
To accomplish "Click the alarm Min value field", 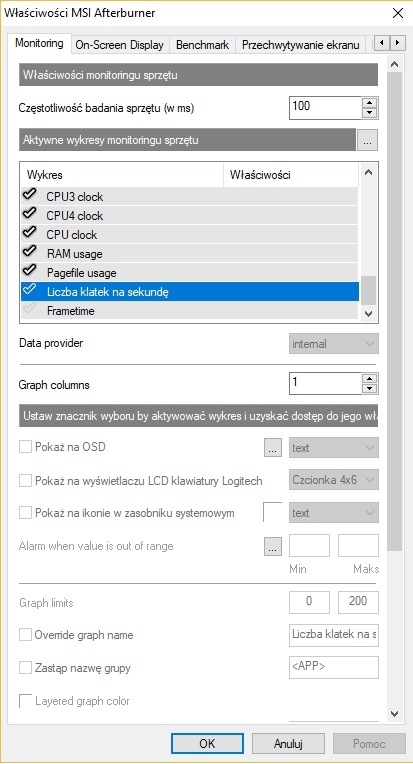I will pyautogui.click(x=309, y=546).
